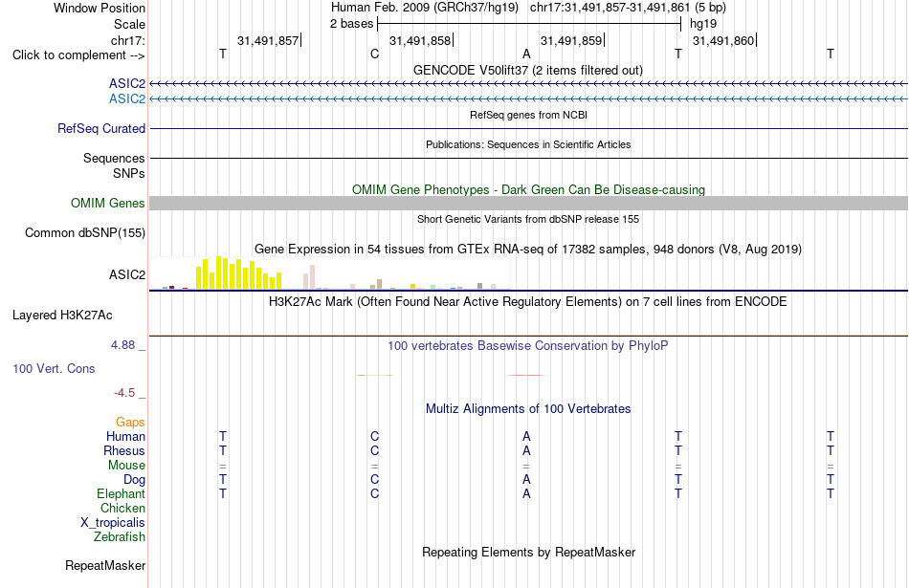The image size is (909, 588).
Task: Click the base A in the complement row
Action: click(x=526, y=54)
